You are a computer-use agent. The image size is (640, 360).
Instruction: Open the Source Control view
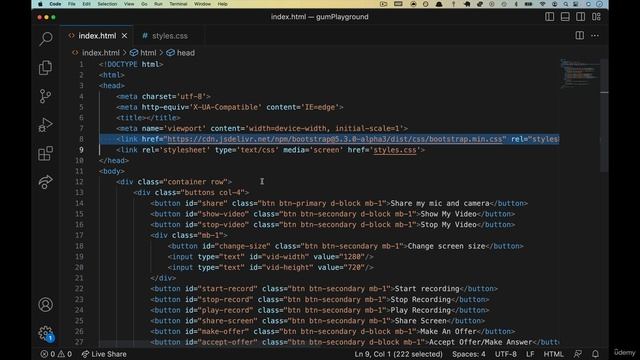click(46, 96)
